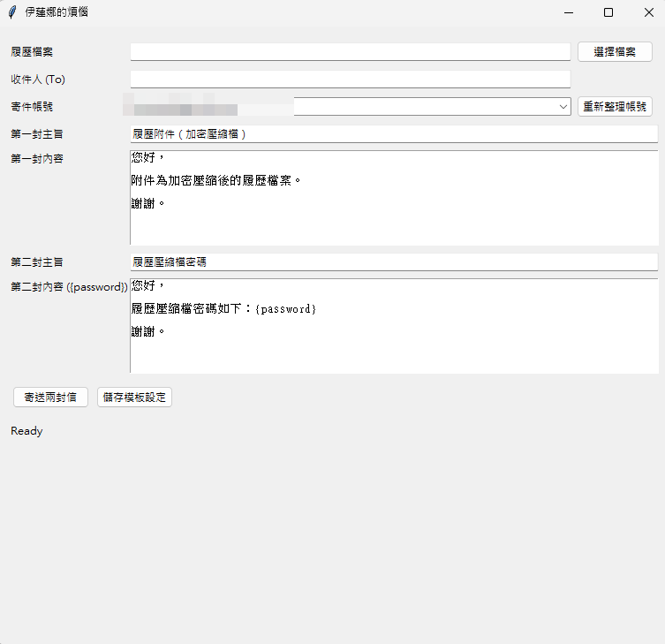The height and width of the screenshot is (644, 665).
Task: Click the 收件人 (To) input field
Action: 350,80
